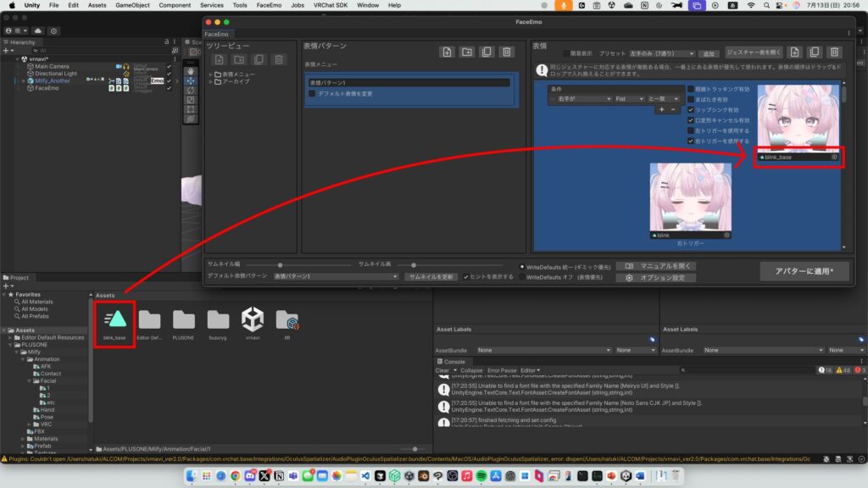Click the blink_base animation asset in Assets

(115, 319)
